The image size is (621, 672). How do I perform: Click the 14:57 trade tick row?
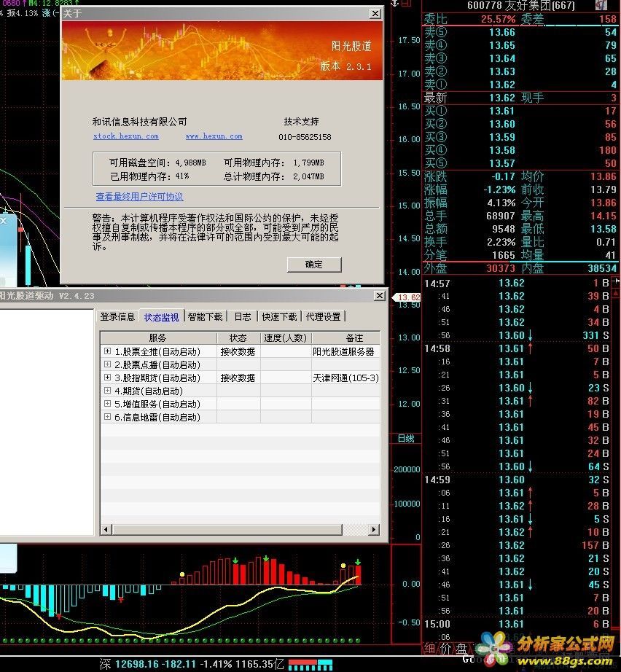(517, 283)
